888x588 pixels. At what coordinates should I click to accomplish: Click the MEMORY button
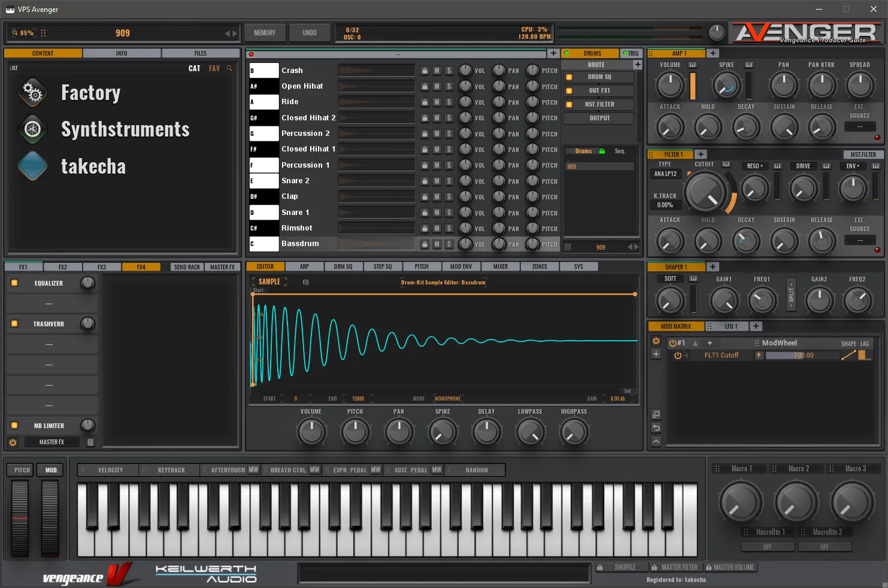[265, 33]
